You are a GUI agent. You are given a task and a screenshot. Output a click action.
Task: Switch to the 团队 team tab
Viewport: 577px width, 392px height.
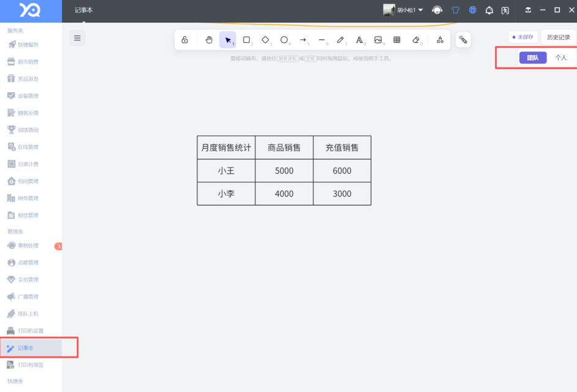(532, 57)
